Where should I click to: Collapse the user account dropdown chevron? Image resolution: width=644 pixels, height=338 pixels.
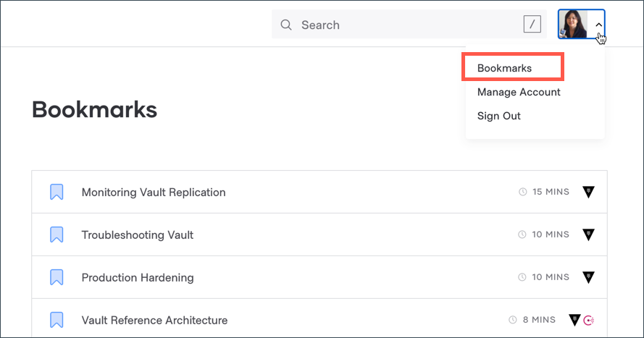tap(598, 25)
